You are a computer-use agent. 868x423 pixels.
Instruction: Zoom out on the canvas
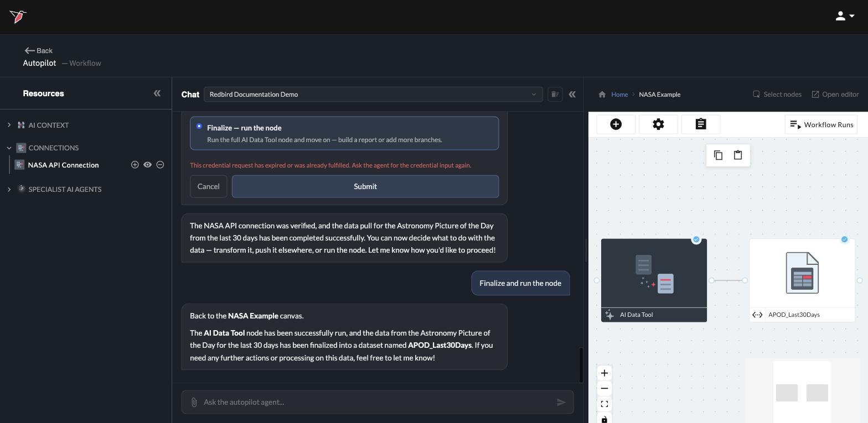click(x=604, y=389)
